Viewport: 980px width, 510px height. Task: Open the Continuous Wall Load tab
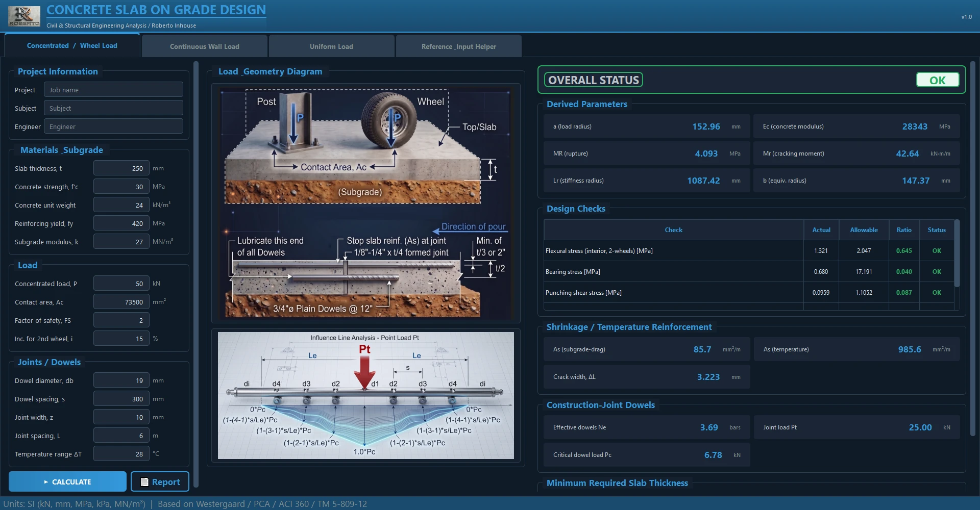[204, 46]
